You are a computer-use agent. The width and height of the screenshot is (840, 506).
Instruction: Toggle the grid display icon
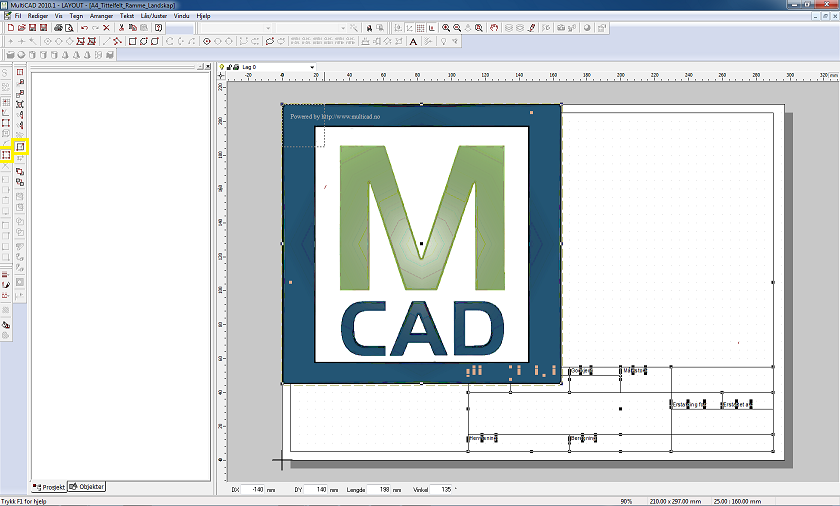click(x=421, y=28)
